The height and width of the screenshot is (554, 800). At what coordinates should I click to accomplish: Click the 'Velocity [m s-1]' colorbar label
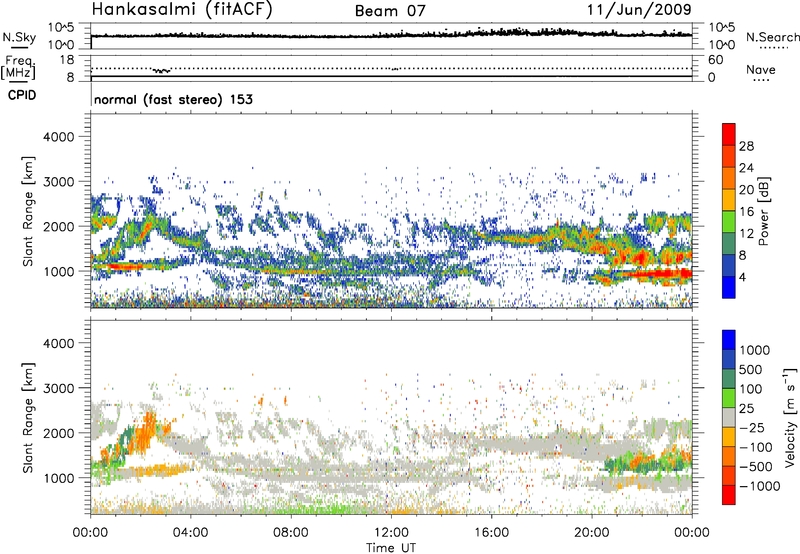(x=790, y=417)
